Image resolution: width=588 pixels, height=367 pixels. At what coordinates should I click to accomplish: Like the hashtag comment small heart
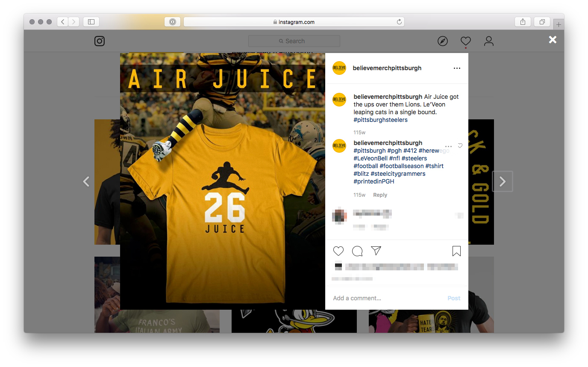460,146
